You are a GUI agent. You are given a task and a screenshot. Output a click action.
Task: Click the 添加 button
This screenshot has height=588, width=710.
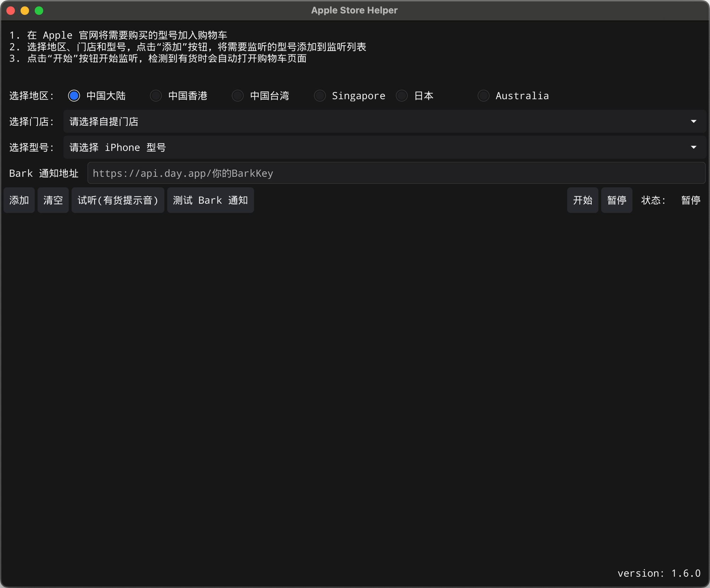[19, 200]
